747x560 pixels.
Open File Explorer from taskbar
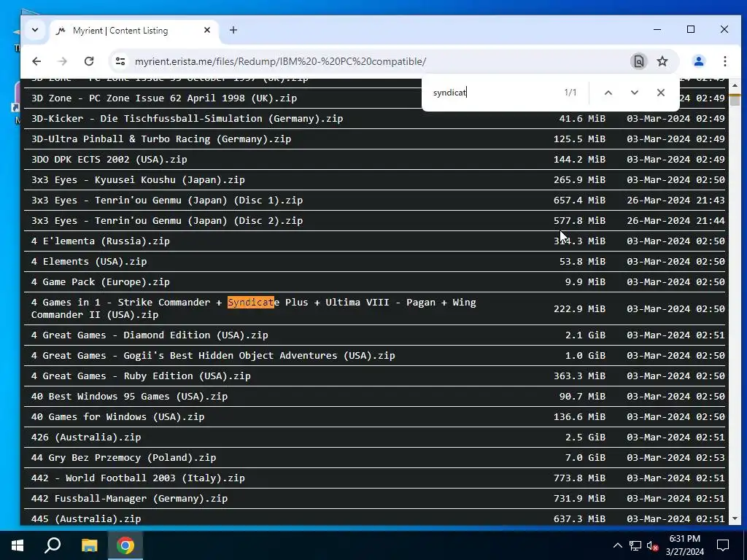click(89, 545)
